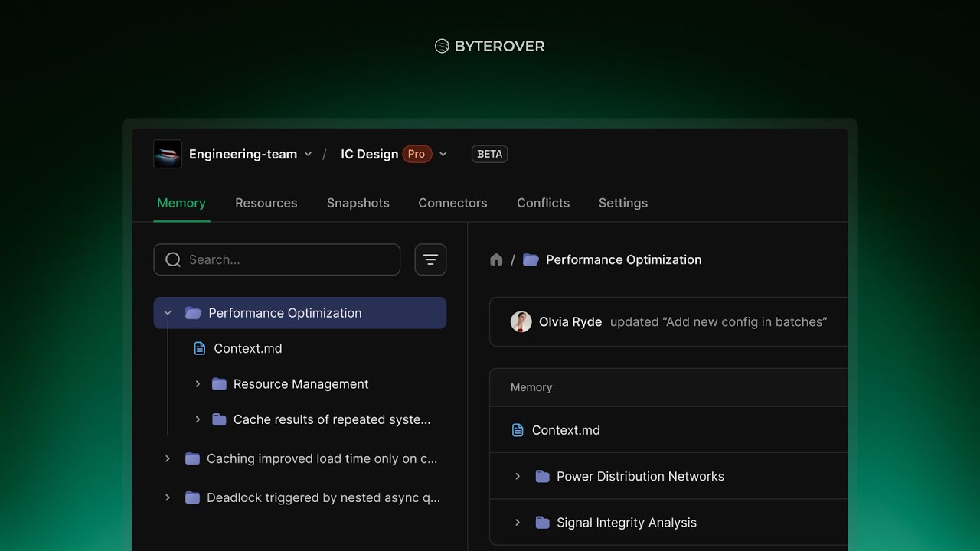The image size is (980, 551).
Task: View the Conflicts tab
Action: click(543, 203)
